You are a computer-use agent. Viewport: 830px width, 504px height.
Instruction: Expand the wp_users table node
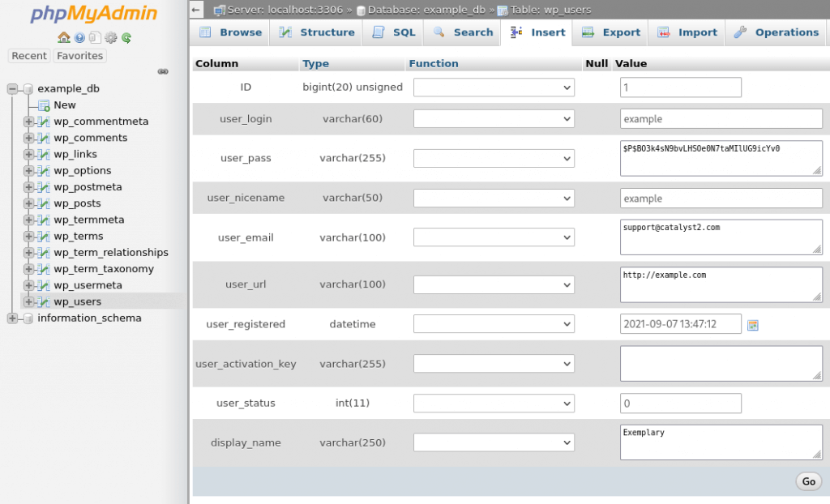[28, 301]
